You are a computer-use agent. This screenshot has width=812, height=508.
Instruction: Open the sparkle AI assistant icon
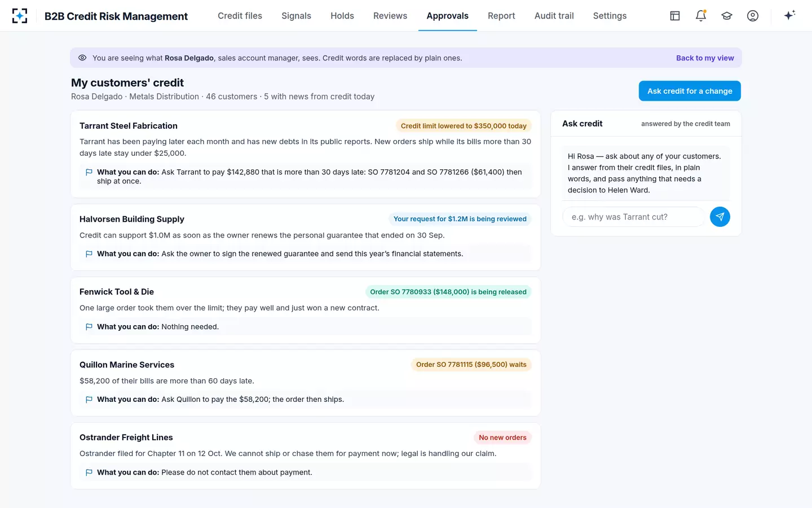[789, 15]
